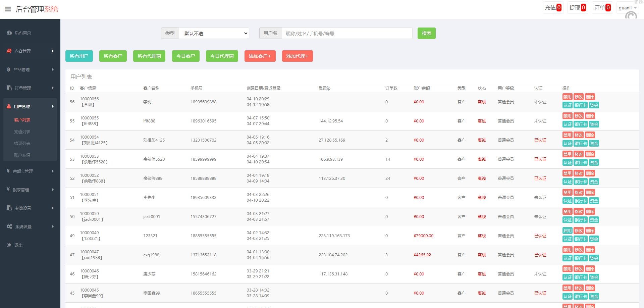Click the dashboard icon for 后台首页

tap(9, 33)
